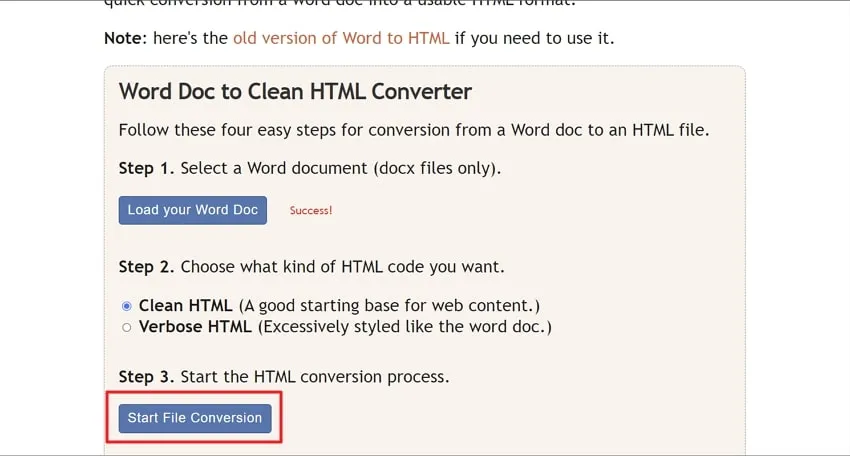Click the red Success! status message
The width and height of the screenshot is (850, 456).
tap(311, 211)
